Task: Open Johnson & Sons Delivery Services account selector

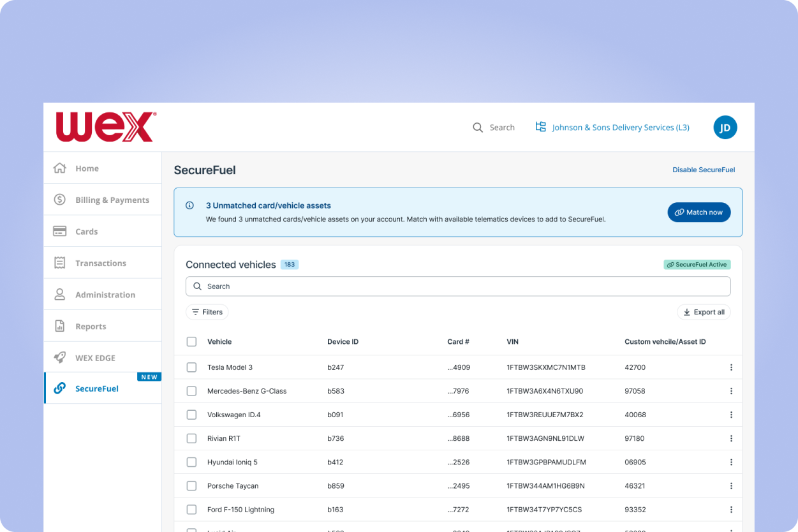Action: pyautogui.click(x=613, y=128)
